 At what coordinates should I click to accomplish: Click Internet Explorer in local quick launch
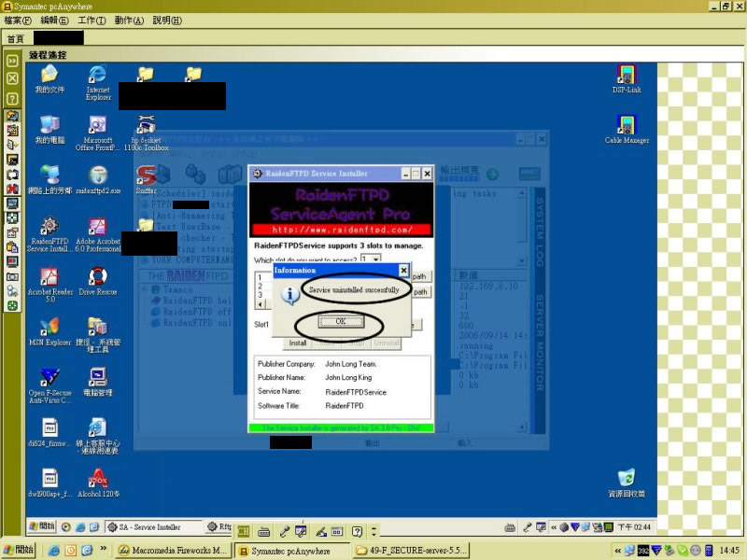tap(54, 551)
